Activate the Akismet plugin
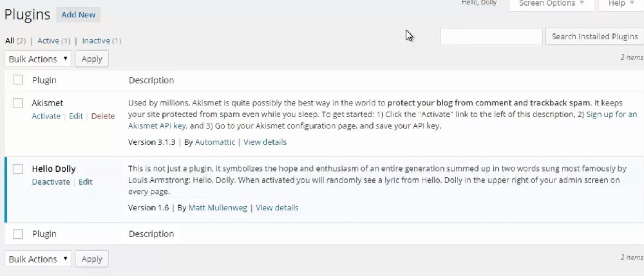The width and height of the screenshot is (644, 276). (x=46, y=116)
